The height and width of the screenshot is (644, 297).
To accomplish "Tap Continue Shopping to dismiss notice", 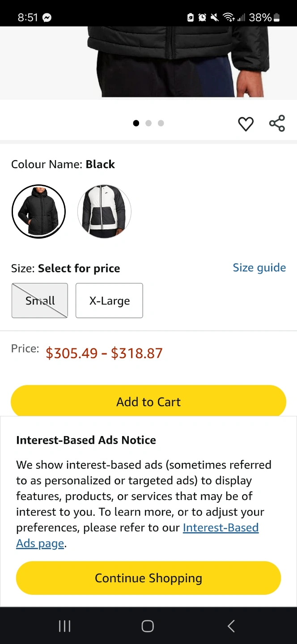I will [x=148, y=578].
